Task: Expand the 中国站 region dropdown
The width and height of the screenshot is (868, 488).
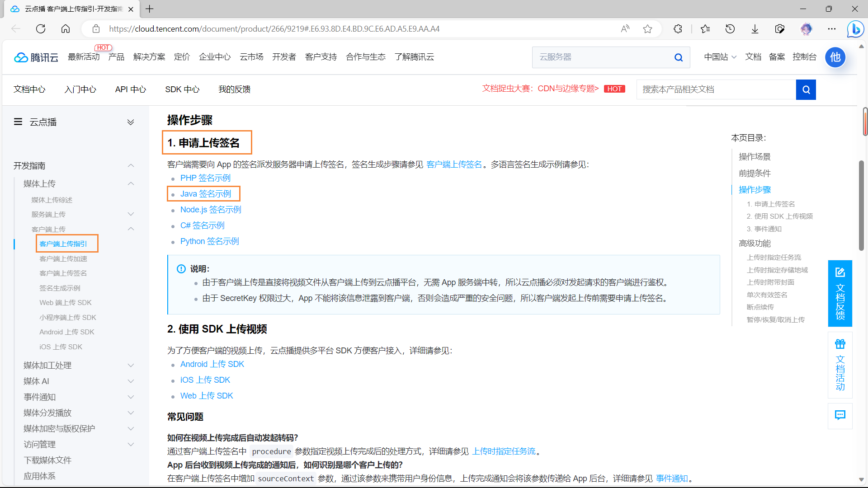Action: [720, 57]
